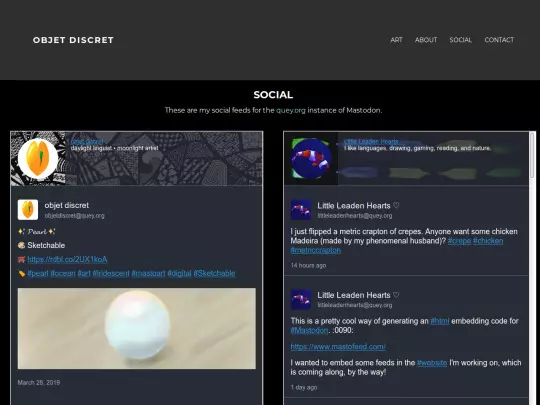Open Little Leaden Hearts banner name link
540x405 pixels.
(371, 142)
